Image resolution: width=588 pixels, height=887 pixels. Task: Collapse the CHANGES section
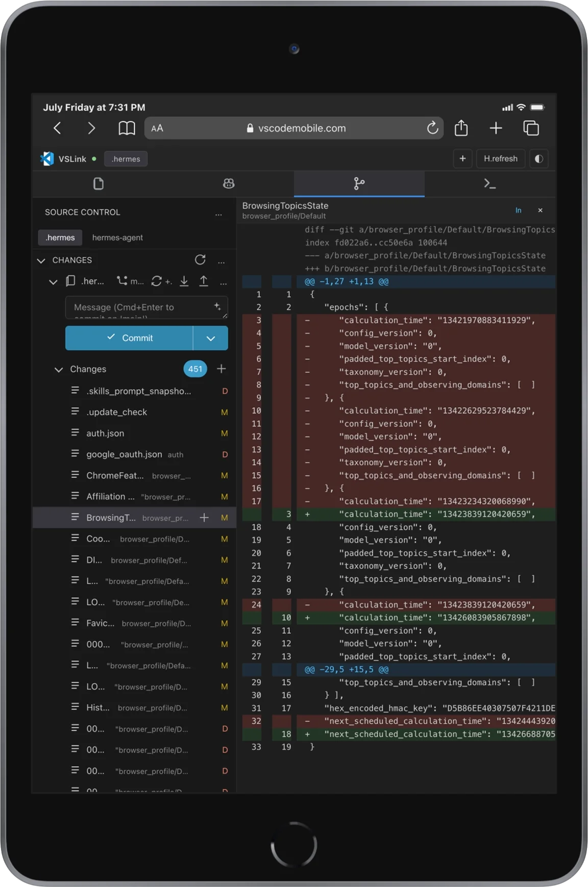[41, 261]
